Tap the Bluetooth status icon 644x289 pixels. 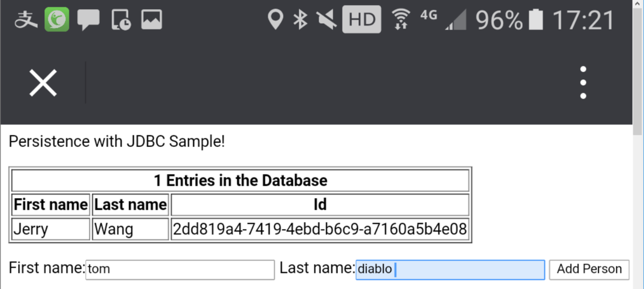(300, 20)
